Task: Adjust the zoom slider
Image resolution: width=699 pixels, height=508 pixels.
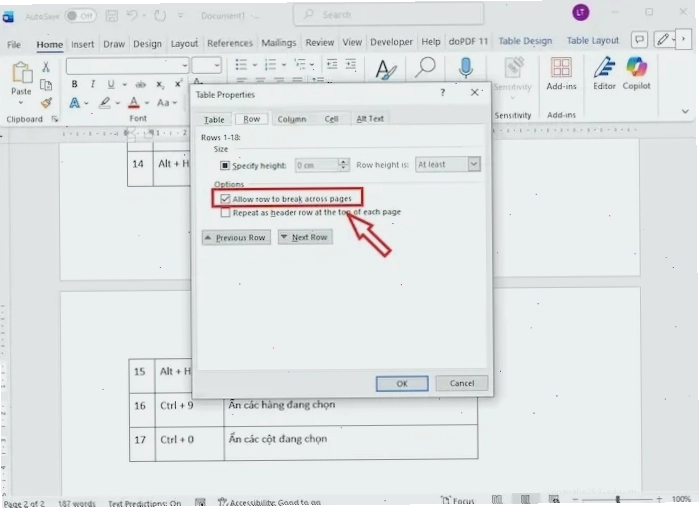Action: pyautogui.click(x=617, y=499)
